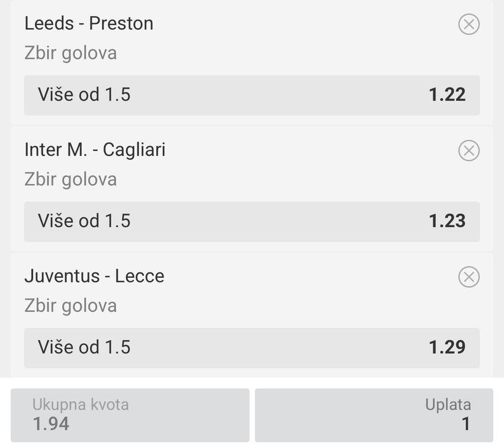Click "Zbir golova" label under Leeds - Preston

(70, 53)
